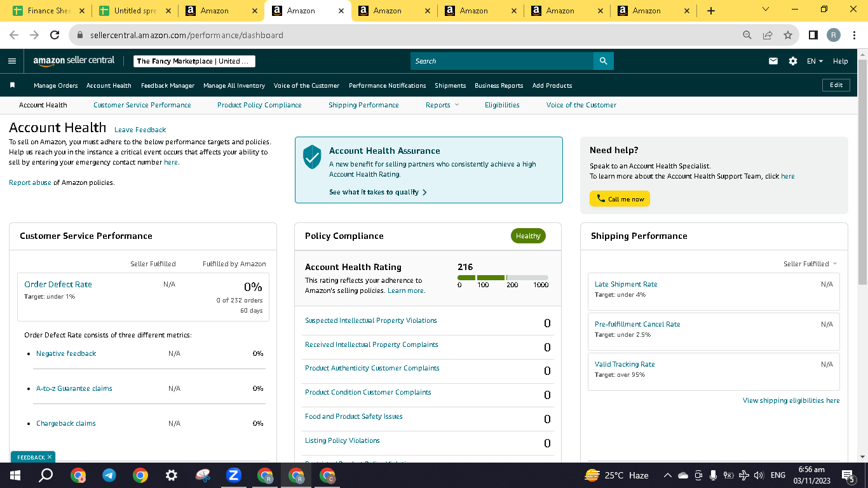Click the Late Shipment Rate link

626,284
